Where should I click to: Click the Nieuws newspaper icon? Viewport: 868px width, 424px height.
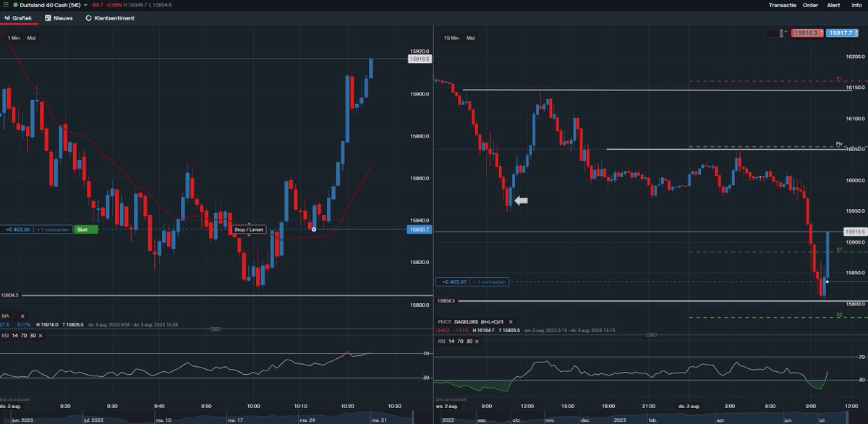pos(48,18)
